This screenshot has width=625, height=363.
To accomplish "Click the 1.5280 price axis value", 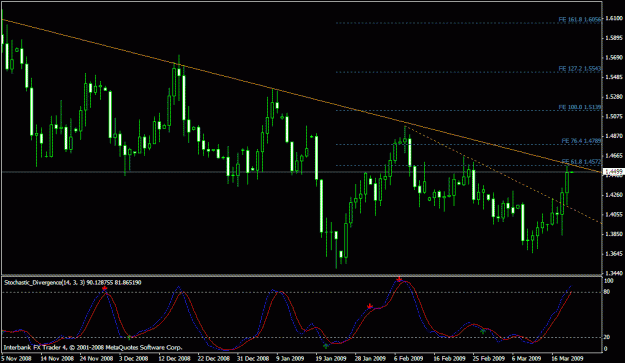I will click(614, 96).
